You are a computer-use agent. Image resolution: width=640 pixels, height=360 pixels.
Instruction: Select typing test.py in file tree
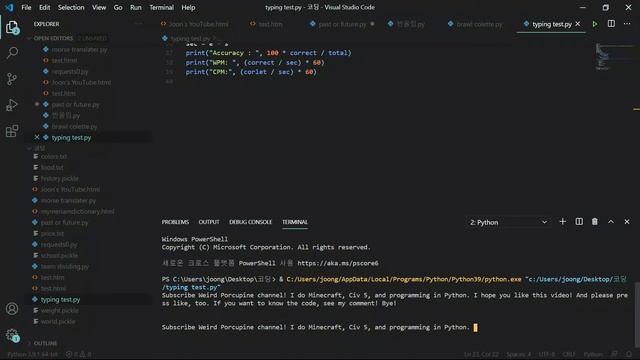[60, 300]
